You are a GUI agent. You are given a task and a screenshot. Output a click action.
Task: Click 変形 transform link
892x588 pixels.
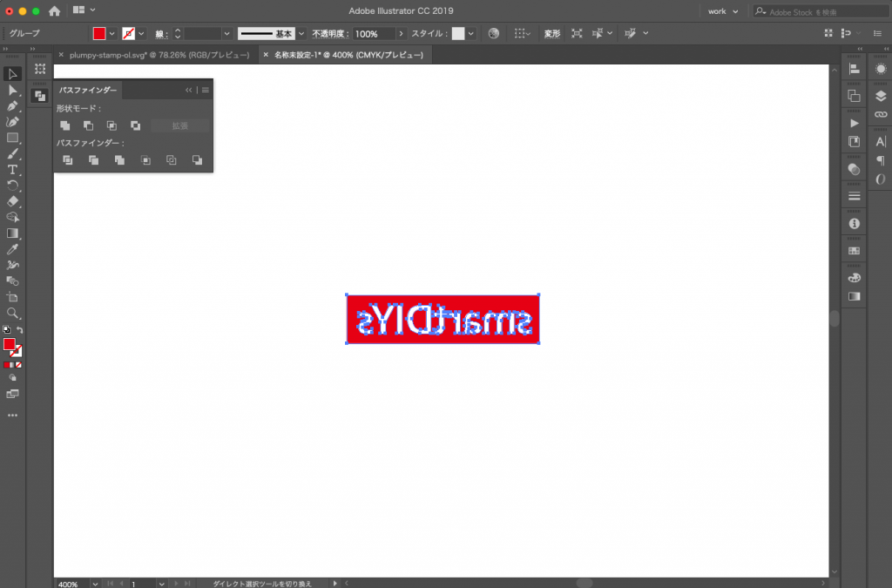coord(551,34)
